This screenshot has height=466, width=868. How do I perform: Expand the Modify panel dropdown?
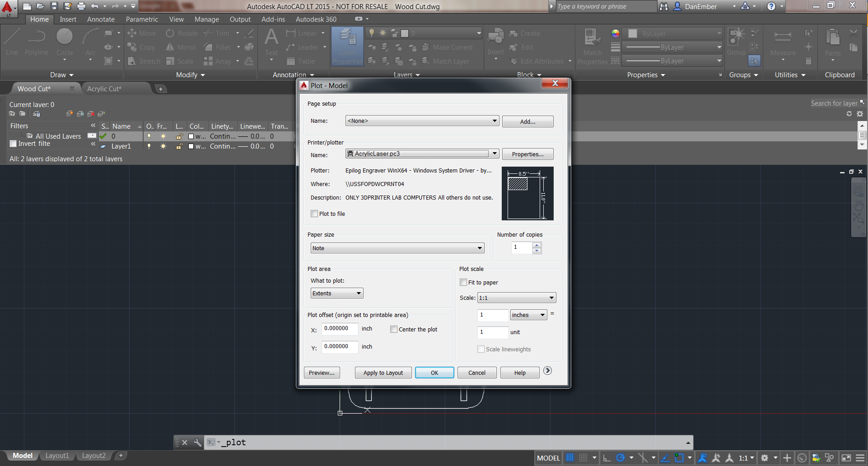tap(191, 75)
